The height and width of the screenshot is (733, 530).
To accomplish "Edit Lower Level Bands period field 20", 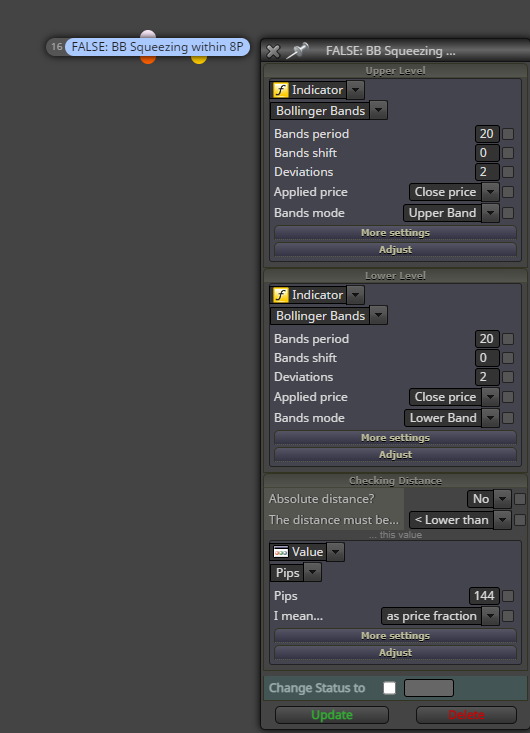I will click(487, 339).
